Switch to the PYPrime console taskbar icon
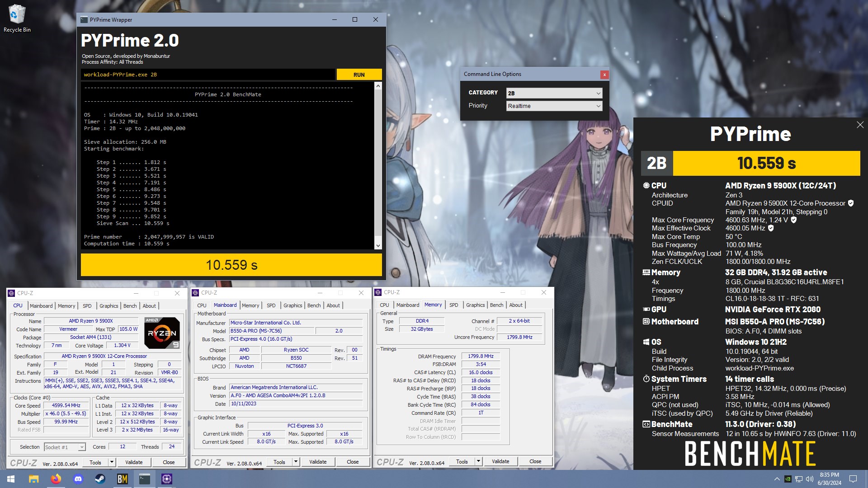 144,479
